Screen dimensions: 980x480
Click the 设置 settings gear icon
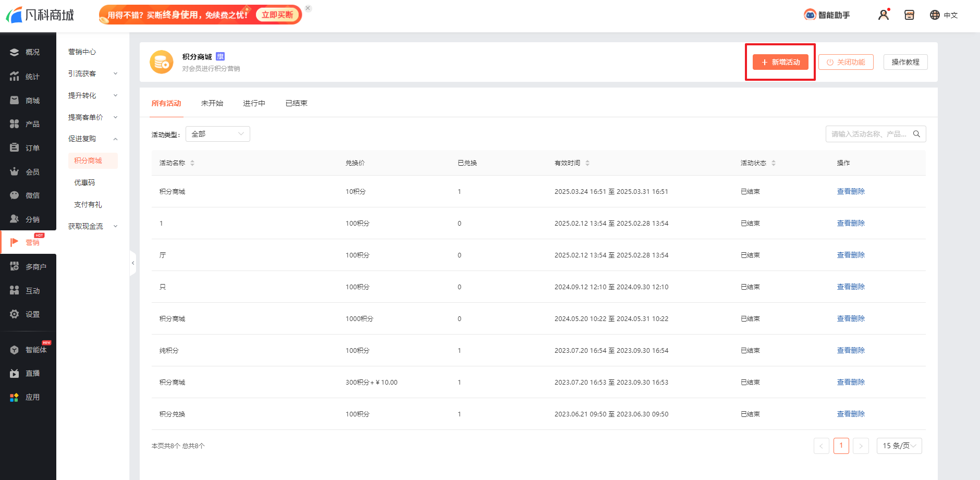point(15,314)
